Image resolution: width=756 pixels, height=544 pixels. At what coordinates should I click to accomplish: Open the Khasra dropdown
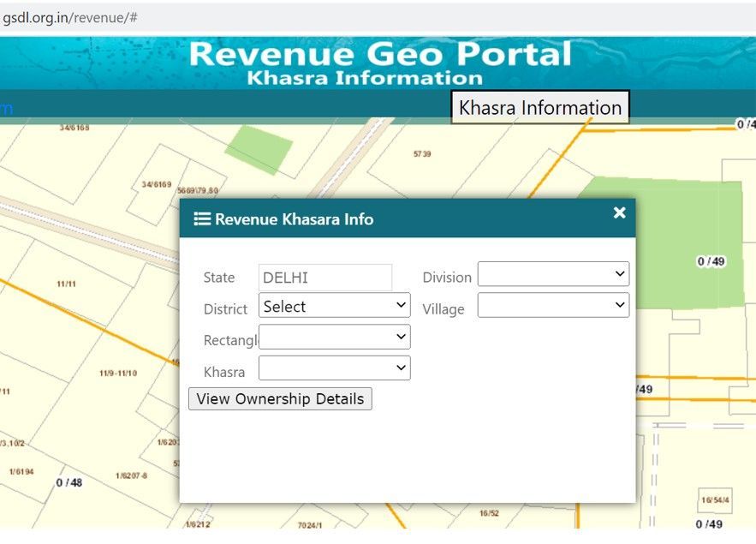coord(334,367)
